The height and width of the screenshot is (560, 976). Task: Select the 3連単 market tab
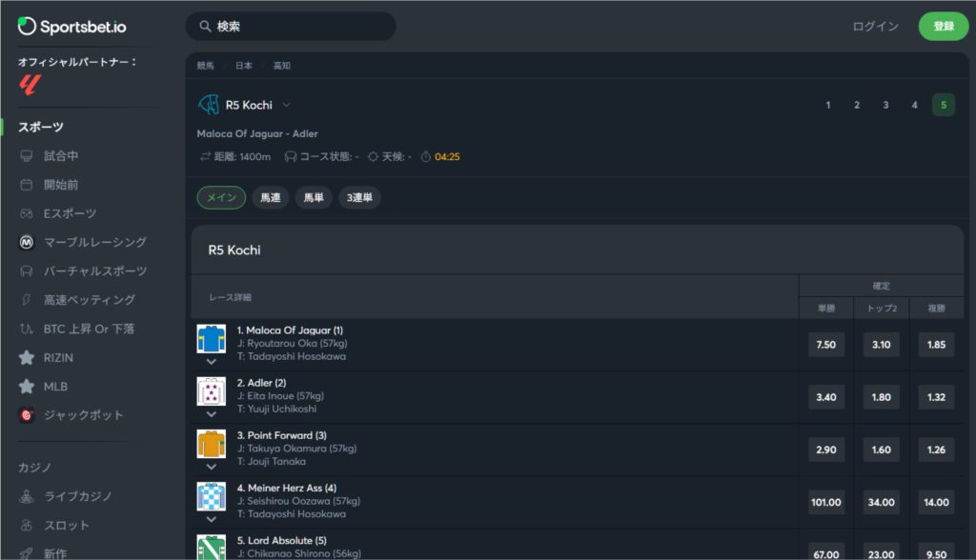coord(359,198)
